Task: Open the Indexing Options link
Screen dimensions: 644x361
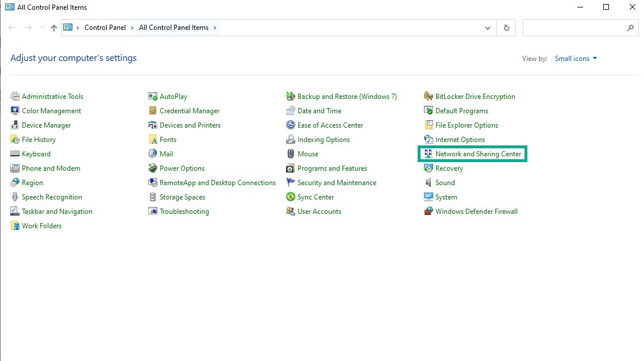Action: click(x=323, y=139)
